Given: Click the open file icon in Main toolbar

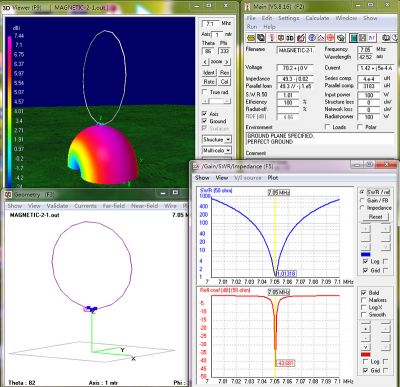Looking at the screenshot, I should point(251,38).
